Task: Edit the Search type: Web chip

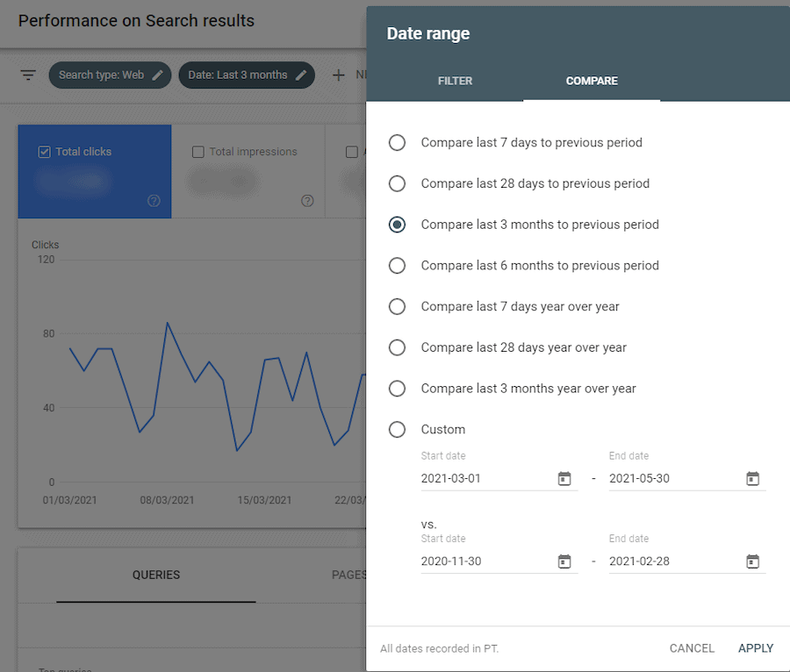Action: 158,75
